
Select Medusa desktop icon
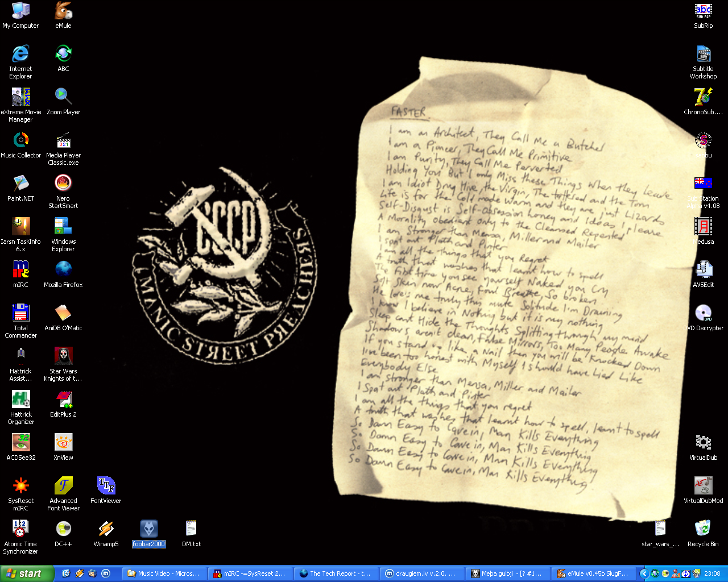[x=703, y=231]
